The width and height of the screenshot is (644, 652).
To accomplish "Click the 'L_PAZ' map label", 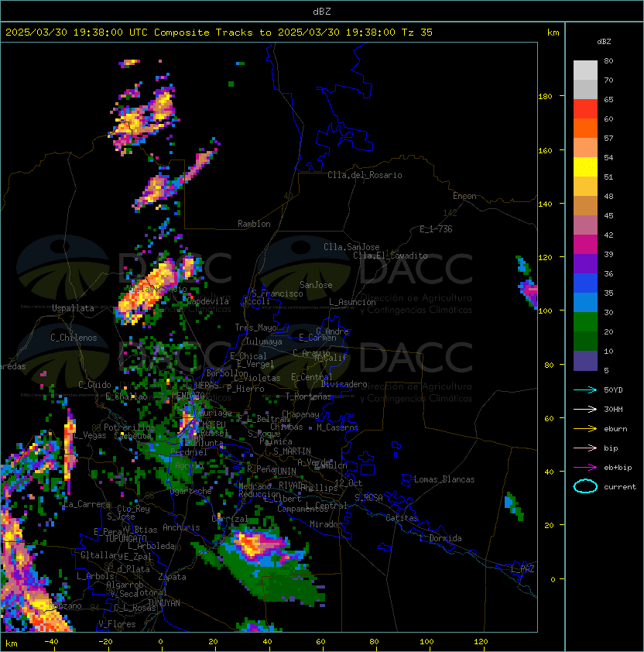I will pos(522,569).
